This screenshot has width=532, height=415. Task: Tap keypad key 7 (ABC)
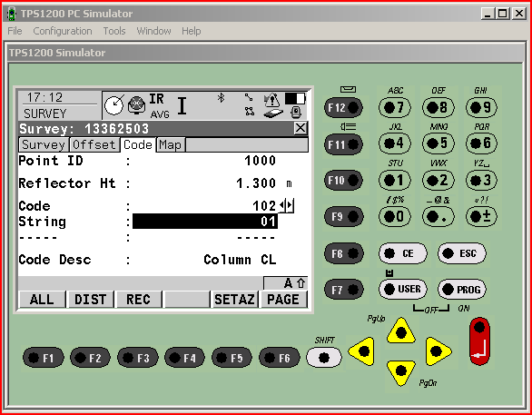(x=395, y=107)
